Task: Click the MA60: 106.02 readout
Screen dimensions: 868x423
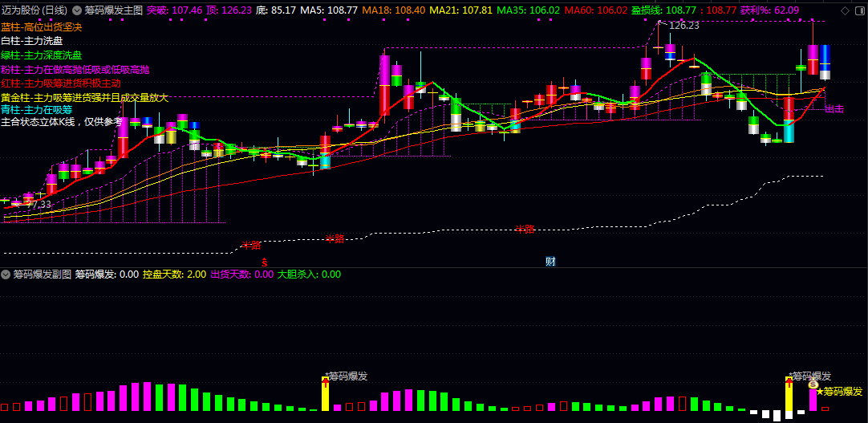Action: click(x=595, y=10)
